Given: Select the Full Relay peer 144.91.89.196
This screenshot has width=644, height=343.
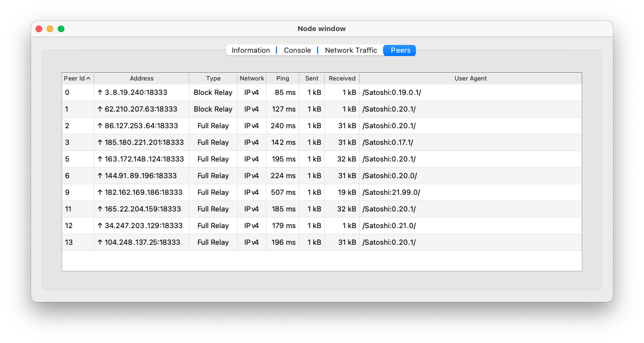Looking at the screenshot, I should tap(222, 175).
